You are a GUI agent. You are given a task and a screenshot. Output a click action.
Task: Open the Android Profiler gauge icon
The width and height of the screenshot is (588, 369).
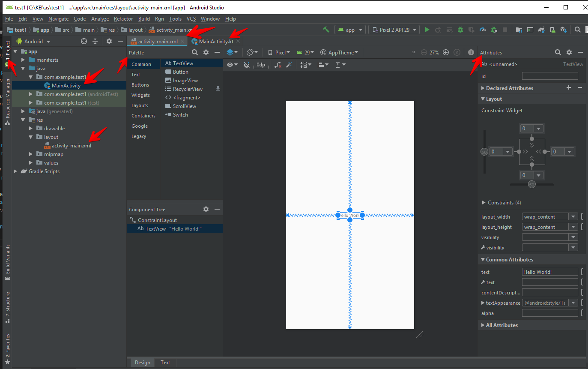pos(483,30)
